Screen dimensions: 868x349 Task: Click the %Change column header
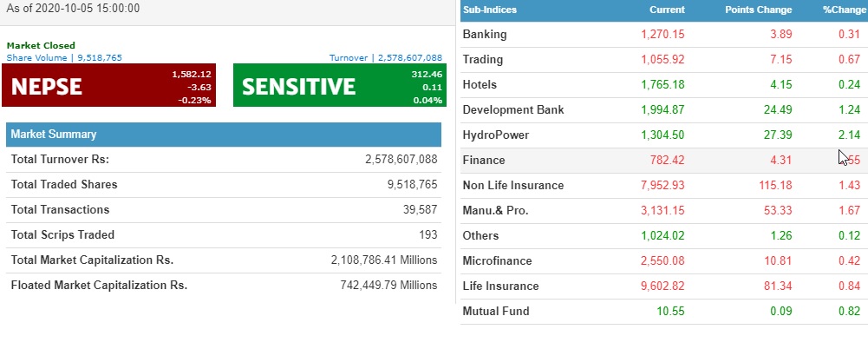845,10
